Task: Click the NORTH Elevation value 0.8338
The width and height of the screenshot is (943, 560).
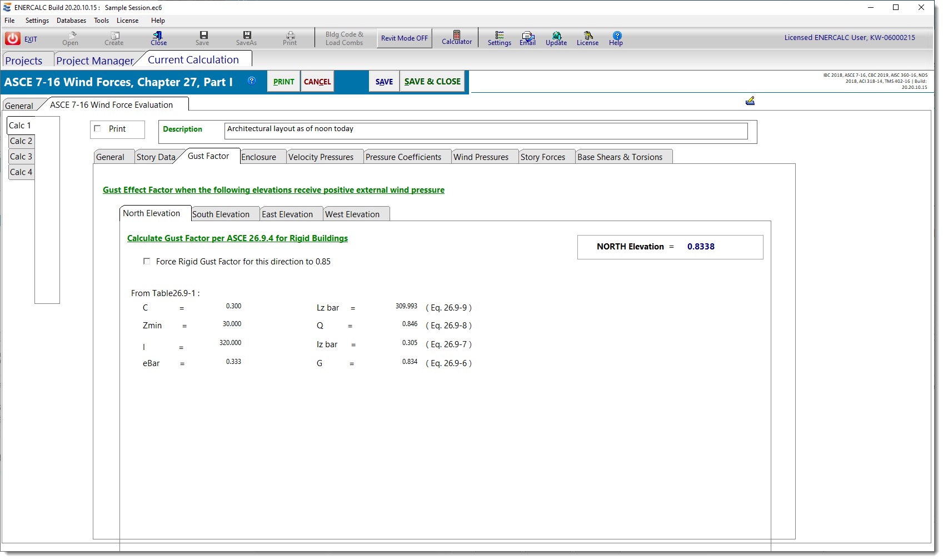Action: click(x=701, y=247)
